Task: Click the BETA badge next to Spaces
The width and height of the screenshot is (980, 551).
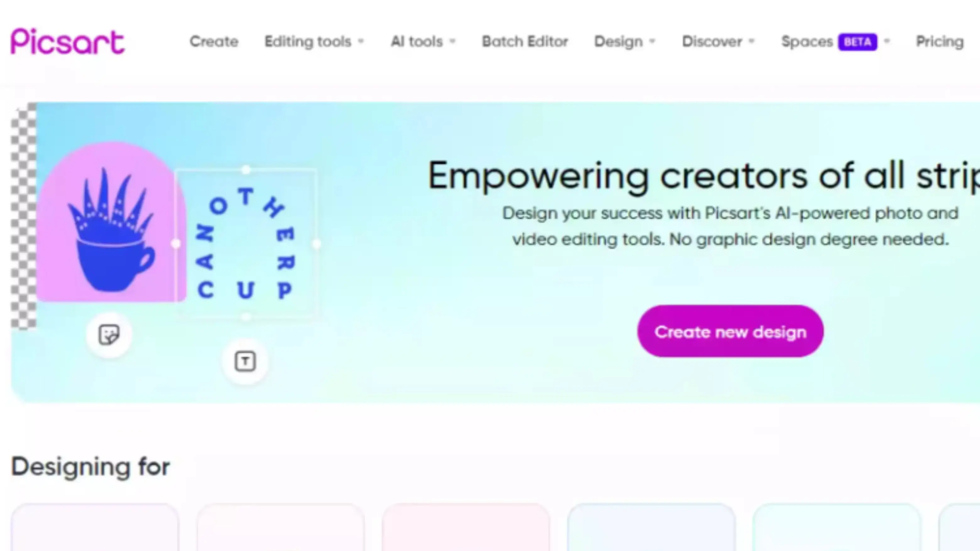Action: pyautogui.click(x=857, y=42)
